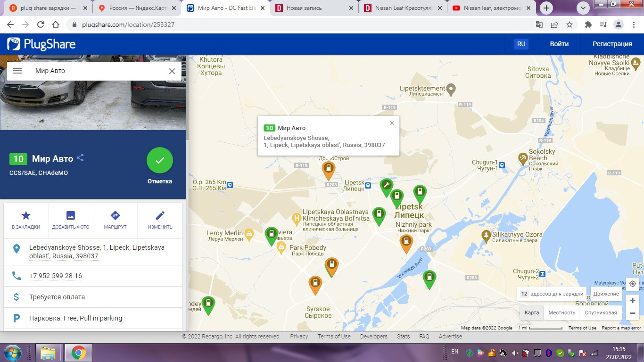
Task: Switch to the 'Россия — Яндекс.Карты' tab
Action: pyautogui.click(x=137, y=8)
